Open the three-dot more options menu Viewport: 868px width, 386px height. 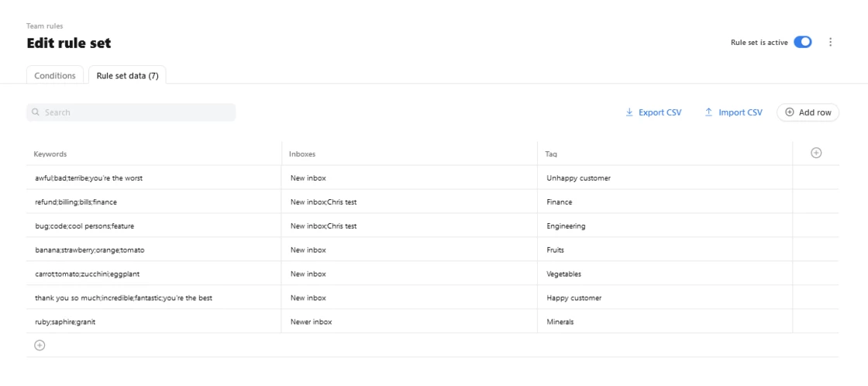pos(830,42)
